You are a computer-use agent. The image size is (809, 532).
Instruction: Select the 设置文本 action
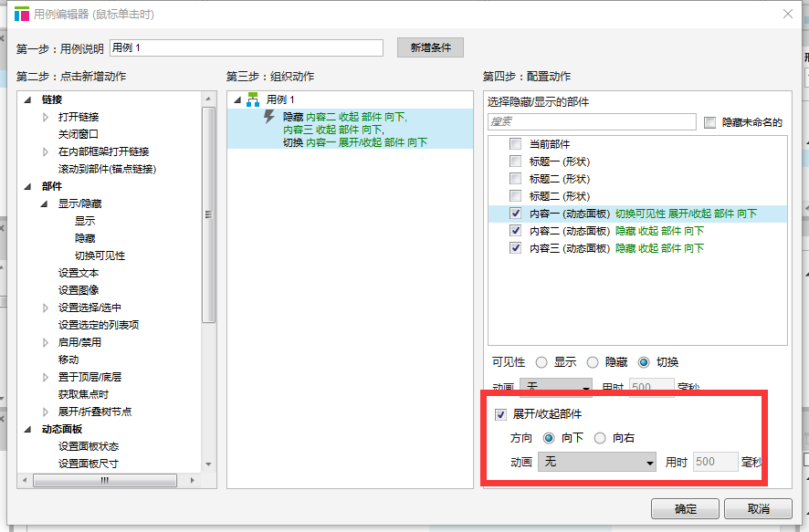click(x=78, y=273)
